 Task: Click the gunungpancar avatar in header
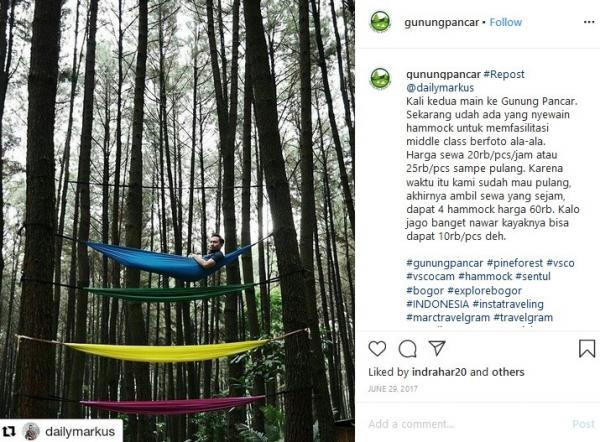[380, 21]
